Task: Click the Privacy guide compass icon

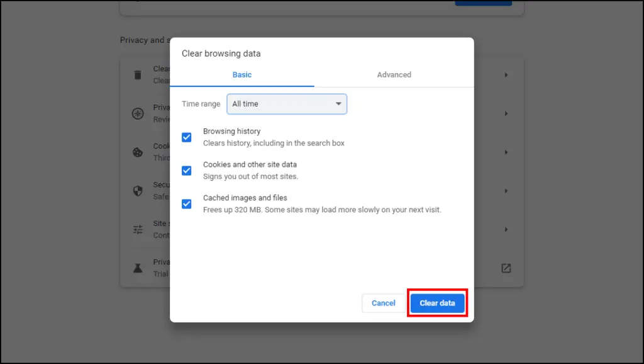Action: click(138, 113)
